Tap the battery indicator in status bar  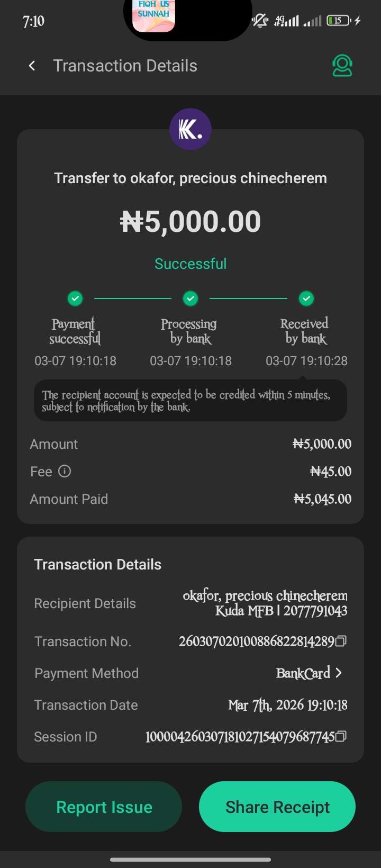coord(338,21)
